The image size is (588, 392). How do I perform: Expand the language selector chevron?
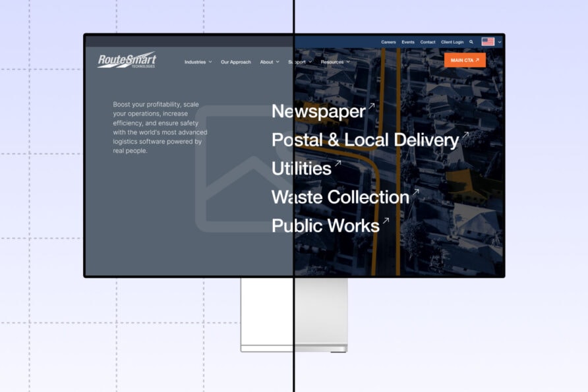(x=500, y=42)
